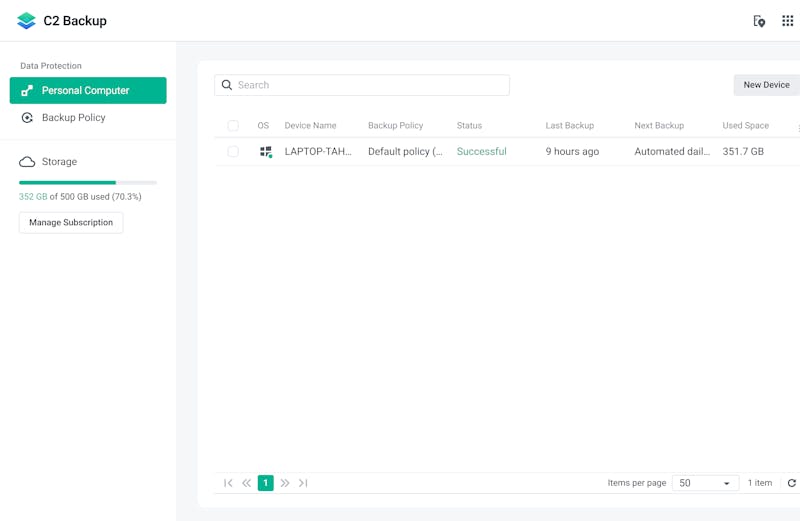Image resolution: width=800 pixels, height=521 pixels.
Task: Sort by Device Name column
Action: click(310, 126)
